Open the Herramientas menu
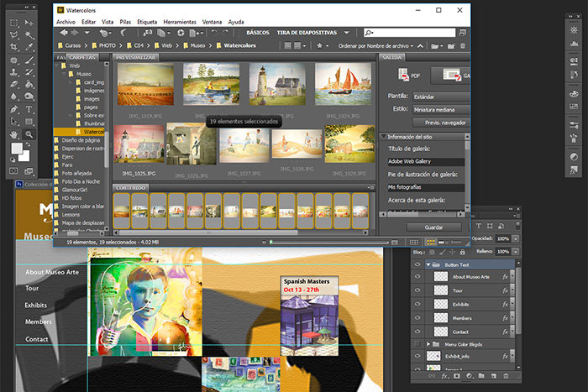This screenshot has height=392, width=588. (x=180, y=22)
